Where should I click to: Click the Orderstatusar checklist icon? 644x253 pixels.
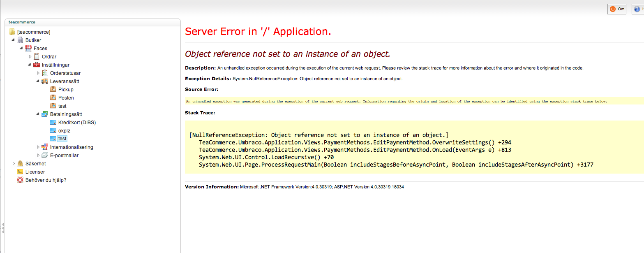pyautogui.click(x=45, y=73)
